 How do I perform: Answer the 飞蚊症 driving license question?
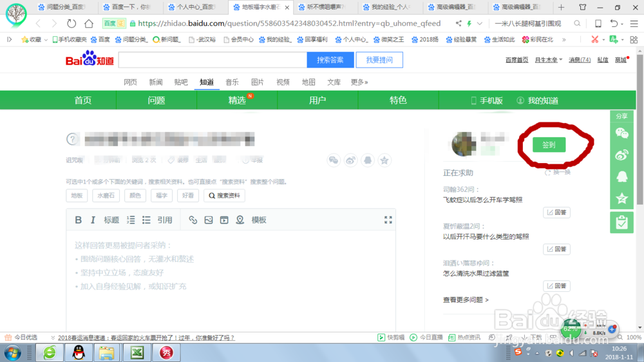(556, 213)
